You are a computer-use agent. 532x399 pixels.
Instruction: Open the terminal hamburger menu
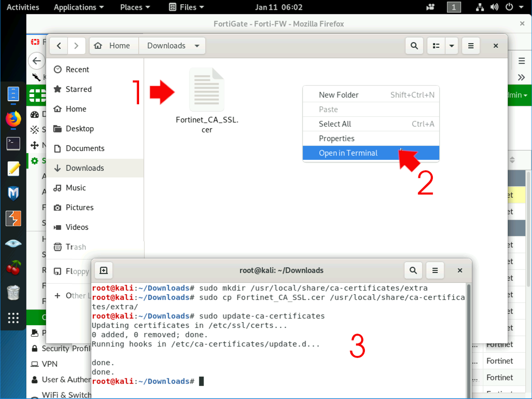[435, 270]
